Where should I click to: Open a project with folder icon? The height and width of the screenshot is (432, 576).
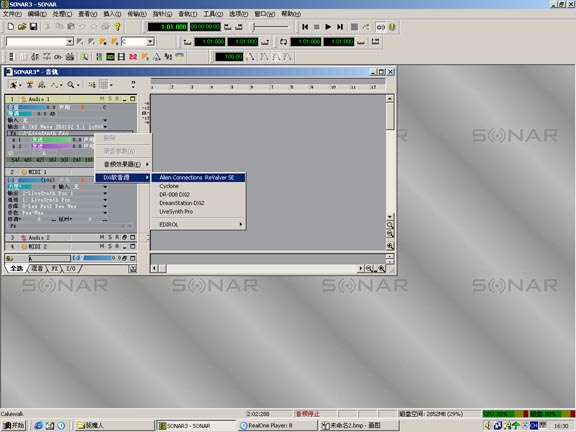pos(22,27)
